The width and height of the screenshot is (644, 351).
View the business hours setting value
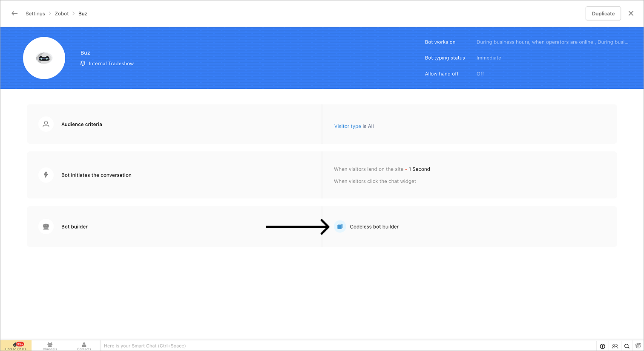(552, 42)
